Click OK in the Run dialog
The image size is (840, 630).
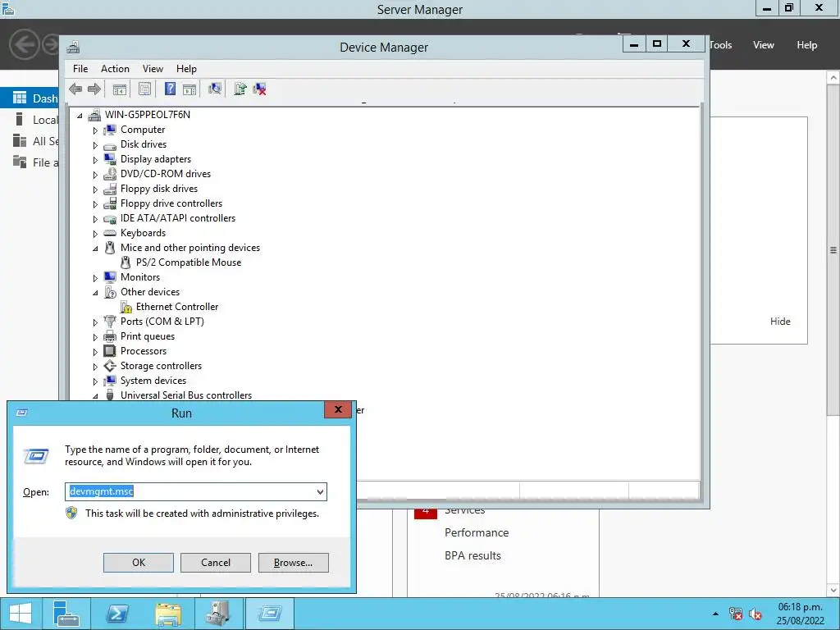click(x=138, y=563)
